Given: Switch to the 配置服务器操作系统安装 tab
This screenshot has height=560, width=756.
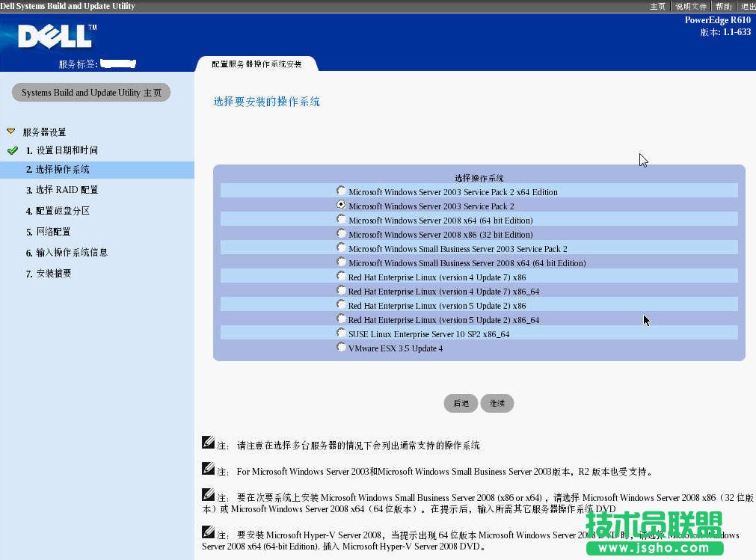Looking at the screenshot, I should 257,64.
